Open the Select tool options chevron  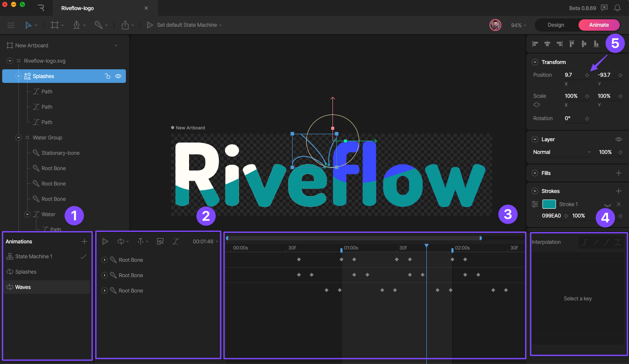tap(36, 25)
